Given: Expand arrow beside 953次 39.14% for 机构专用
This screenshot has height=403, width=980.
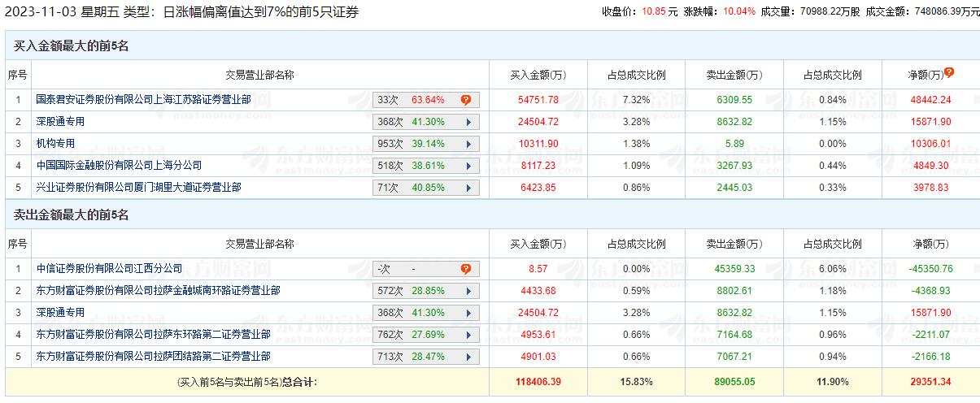Looking at the screenshot, I should tap(468, 144).
